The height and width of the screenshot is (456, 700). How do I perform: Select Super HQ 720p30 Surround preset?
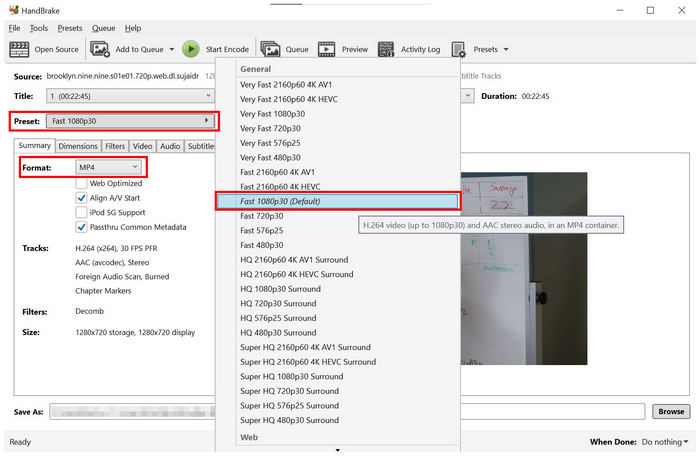coord(338,391)
